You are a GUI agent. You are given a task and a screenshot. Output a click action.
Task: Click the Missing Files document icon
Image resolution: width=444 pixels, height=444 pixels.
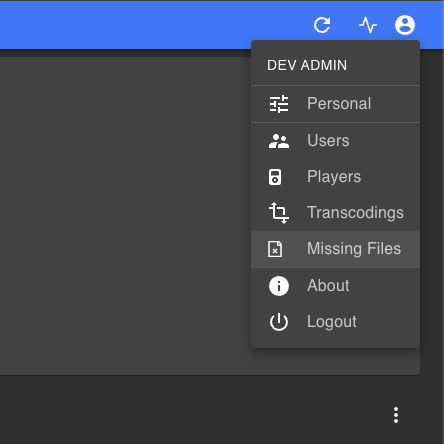[x=275, y=249]
